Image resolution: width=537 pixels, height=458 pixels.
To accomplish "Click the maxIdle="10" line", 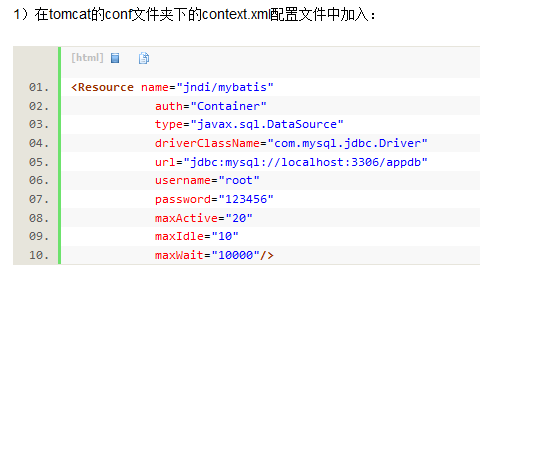I will tap(197, 236).
